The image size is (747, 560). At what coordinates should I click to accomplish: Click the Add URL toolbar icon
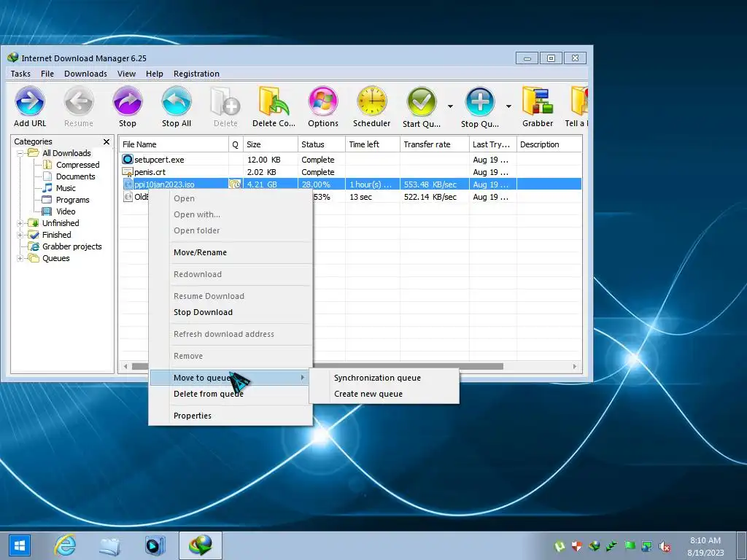coord(30,106)
